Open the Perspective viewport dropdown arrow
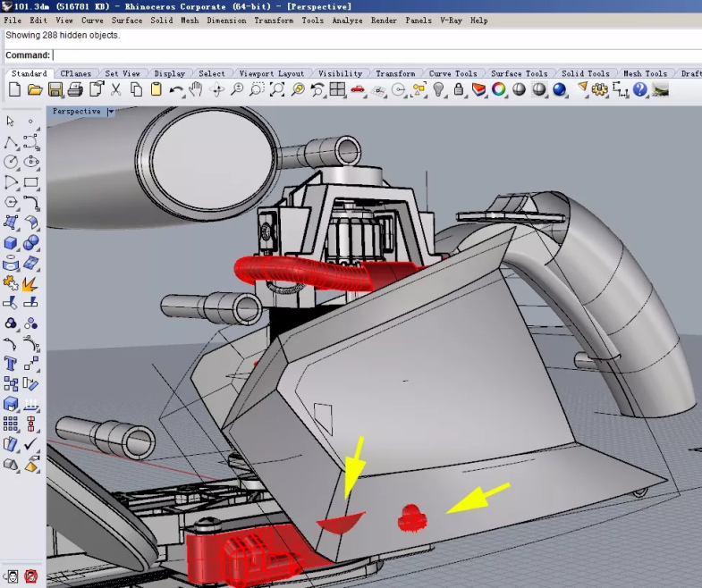 pos(111,112)
